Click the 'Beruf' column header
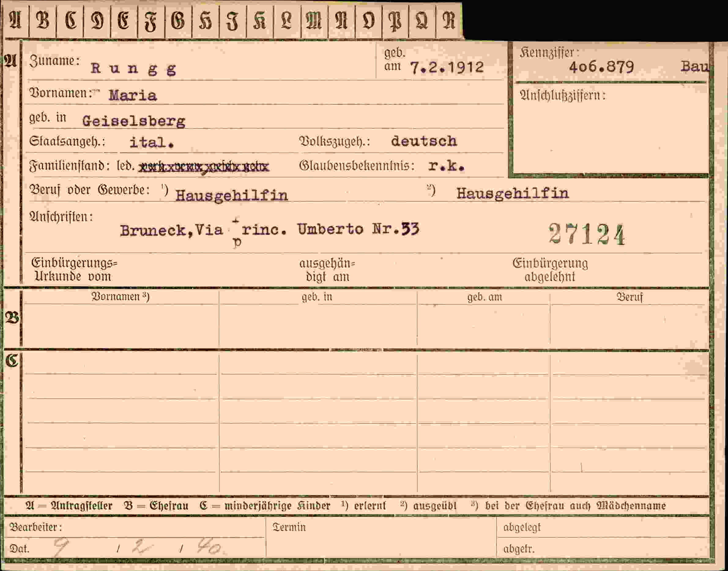Screen dimensions: 728x571 coord(630,297)
